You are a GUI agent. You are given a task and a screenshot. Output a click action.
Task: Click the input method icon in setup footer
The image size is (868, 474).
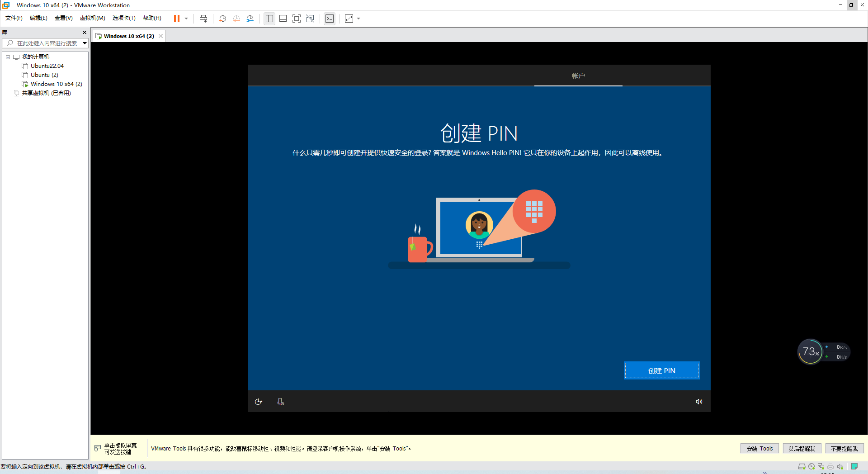pos(281,402)
